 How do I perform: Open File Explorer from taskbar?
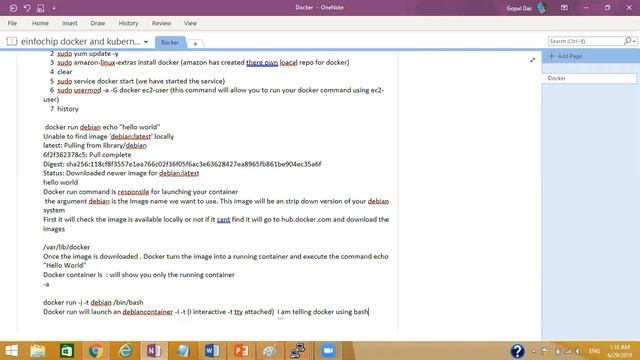[38, 351]
